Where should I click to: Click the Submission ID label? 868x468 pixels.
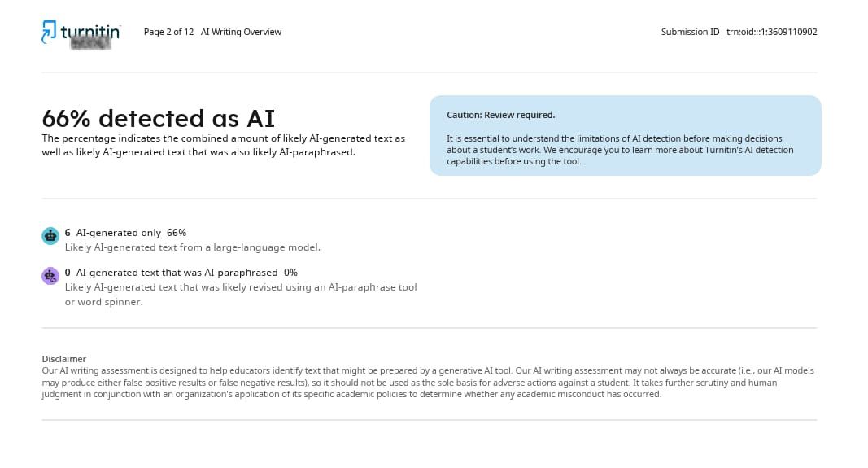(x=691, y=32)
